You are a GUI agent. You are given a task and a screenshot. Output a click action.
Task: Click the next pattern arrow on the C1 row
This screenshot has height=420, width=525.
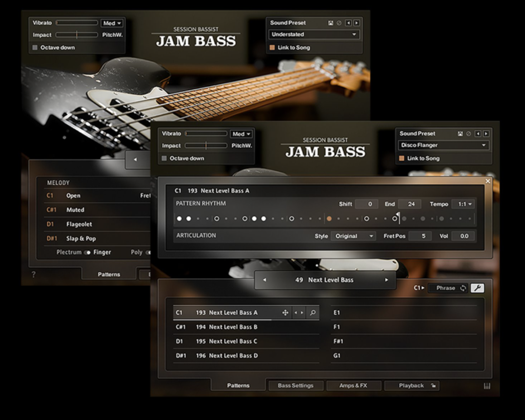tap(302, 313)
